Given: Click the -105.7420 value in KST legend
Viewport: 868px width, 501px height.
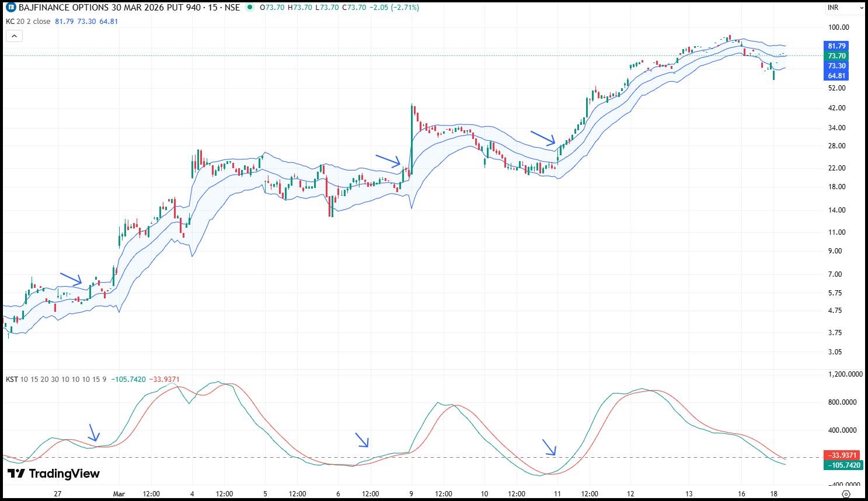Looking at the screenshot, I should coord(128,380).
